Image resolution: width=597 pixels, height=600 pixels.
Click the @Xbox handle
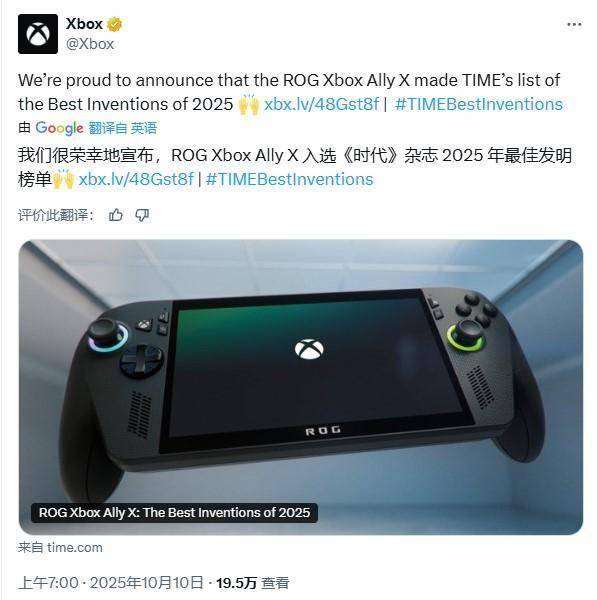pyautogui.click(x=90, y=44)
